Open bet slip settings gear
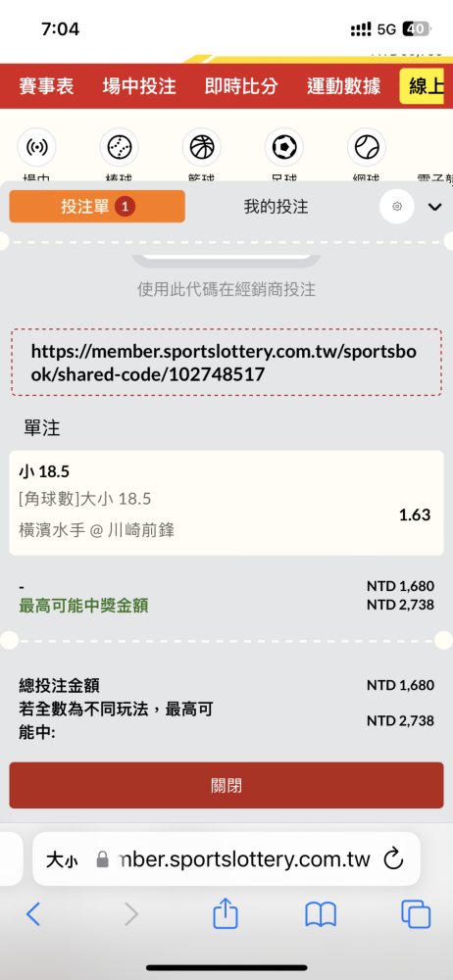 (x=397, y=206)
